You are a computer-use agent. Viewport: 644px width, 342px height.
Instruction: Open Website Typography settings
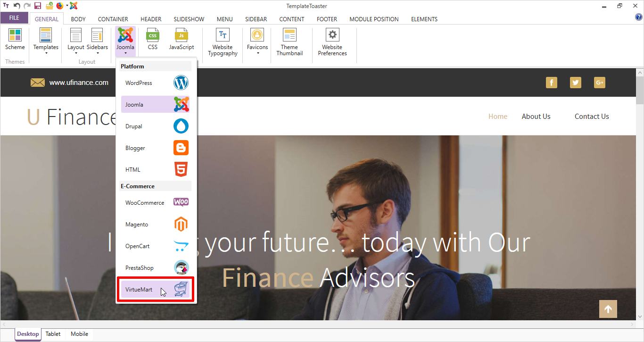(x=223, y=36)
